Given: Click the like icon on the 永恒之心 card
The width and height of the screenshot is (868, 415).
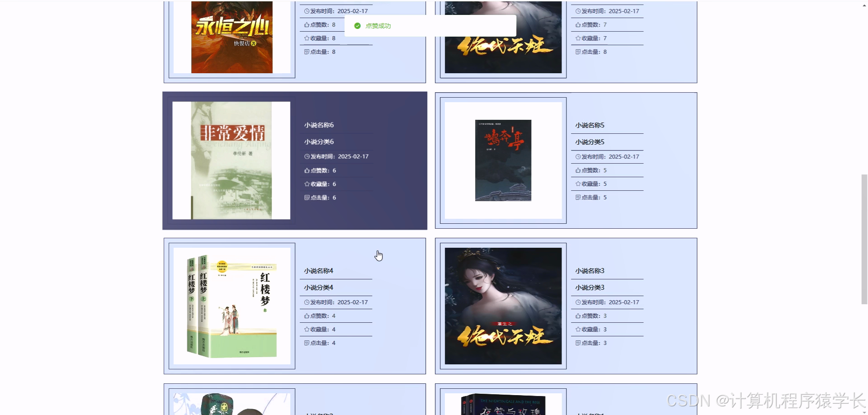Looking at the screenshot, I should point(307,24).
